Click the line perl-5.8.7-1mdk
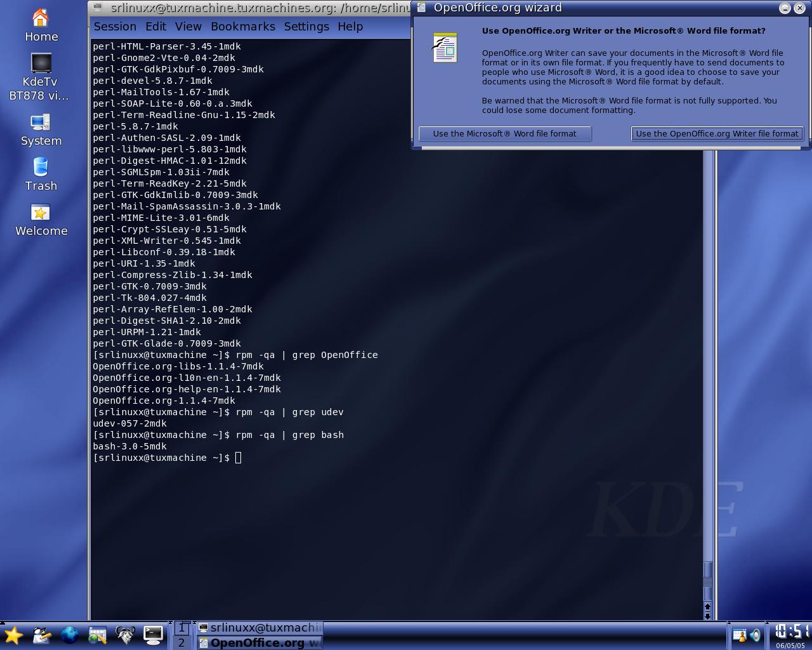This screenshot has width=812, height=650. click(136, 126)
